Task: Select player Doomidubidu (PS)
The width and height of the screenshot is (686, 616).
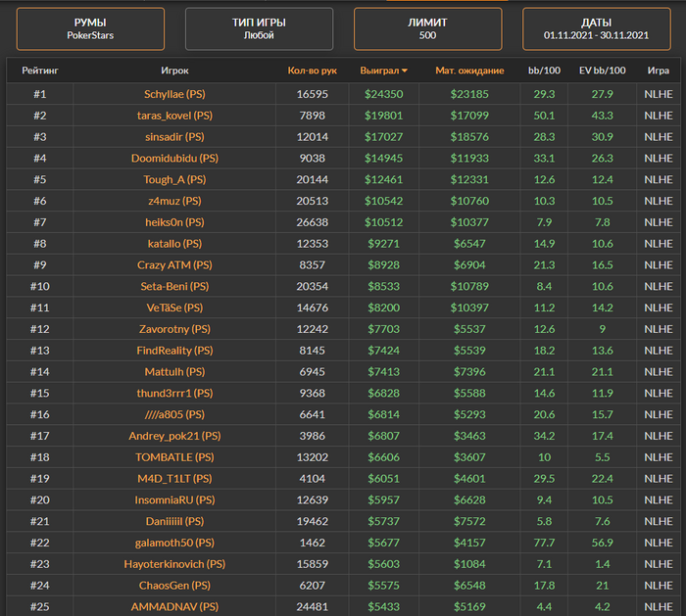Action: coord(174,158)
